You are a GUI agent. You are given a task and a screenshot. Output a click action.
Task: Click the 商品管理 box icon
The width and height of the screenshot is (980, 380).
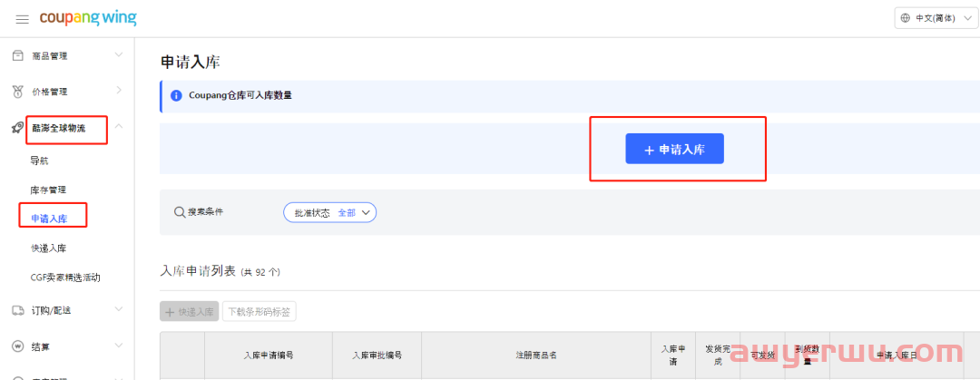coord(17,55)
